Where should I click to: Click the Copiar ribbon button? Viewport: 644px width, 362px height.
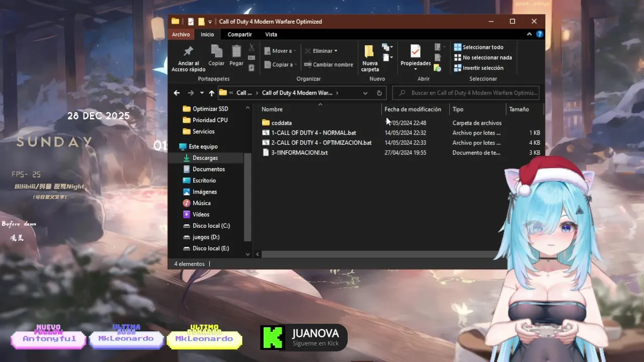coord(216,55)
